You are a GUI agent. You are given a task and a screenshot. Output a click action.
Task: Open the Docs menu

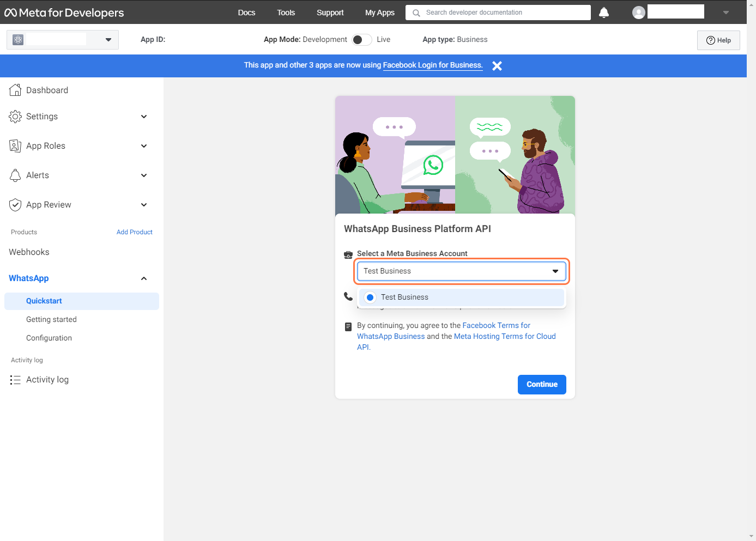246,13
